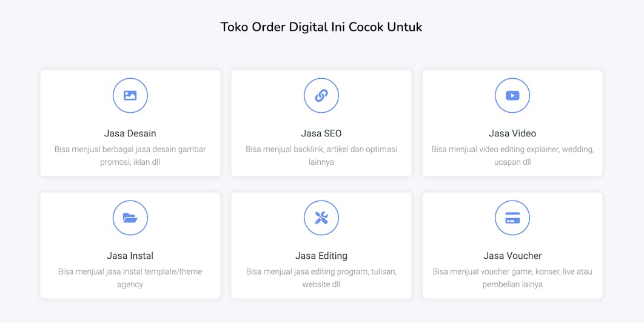Click the description about desain gambar promosi
The height and width of the screenshot is (323, 644).
[130, 156]
